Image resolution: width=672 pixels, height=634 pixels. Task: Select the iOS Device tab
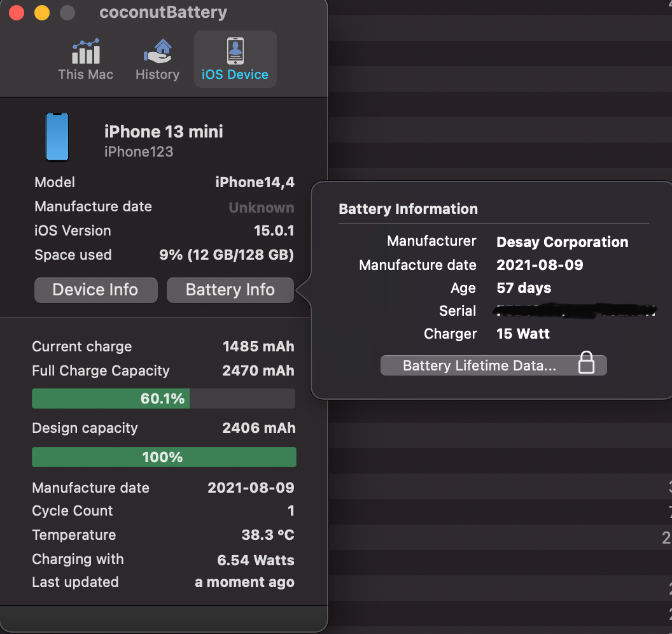pos(235,60)
